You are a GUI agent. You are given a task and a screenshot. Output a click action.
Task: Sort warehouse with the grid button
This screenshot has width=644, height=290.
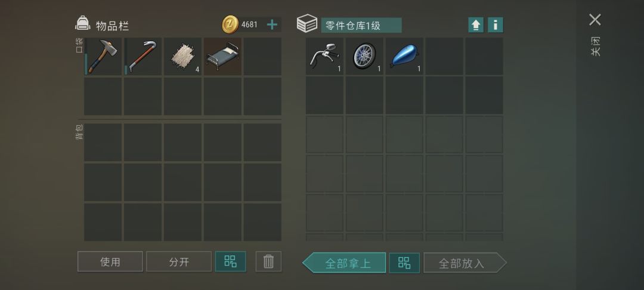(404, 263)
